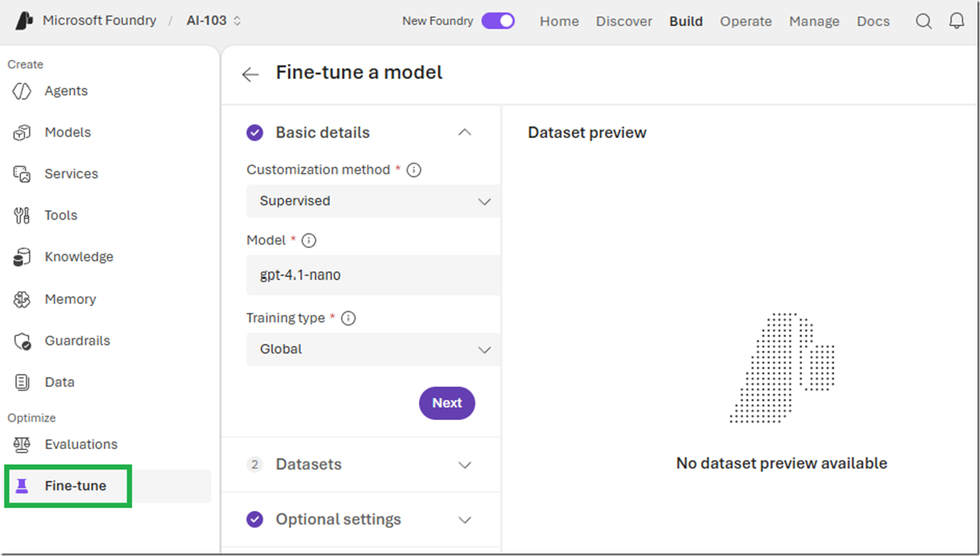Viewport: 980px width, 556px height.
Task: Open the Customization method Supervised dropdown
Action: click(373, 201)
